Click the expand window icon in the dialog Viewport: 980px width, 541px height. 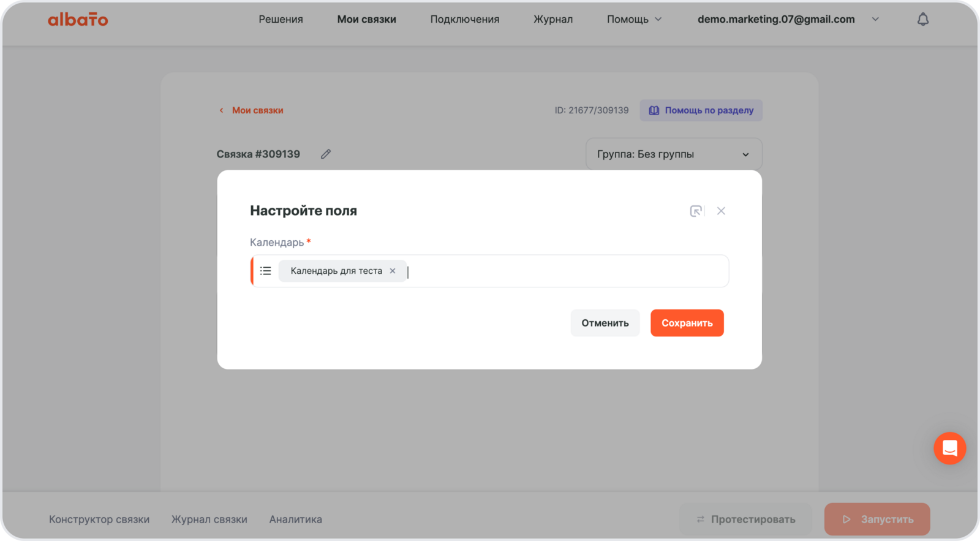(x=696, y=211)
